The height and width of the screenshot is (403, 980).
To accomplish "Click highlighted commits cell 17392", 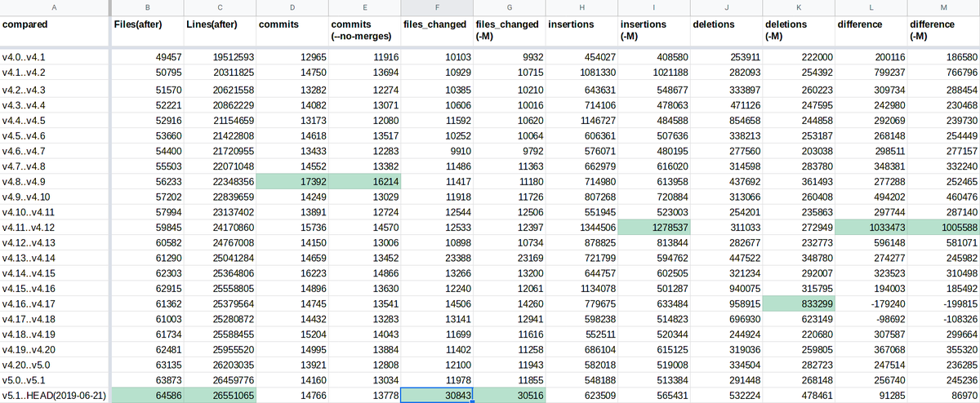I will click(292, 182).
